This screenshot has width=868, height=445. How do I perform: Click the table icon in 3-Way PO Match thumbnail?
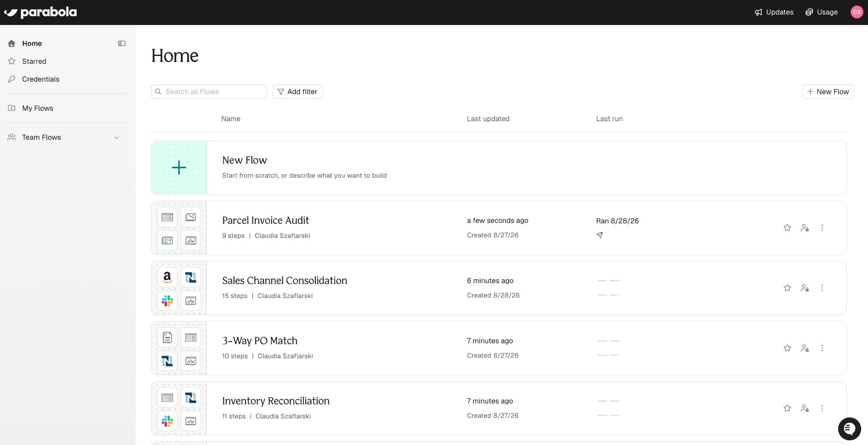pyautogui.click(x=191, y=337)
